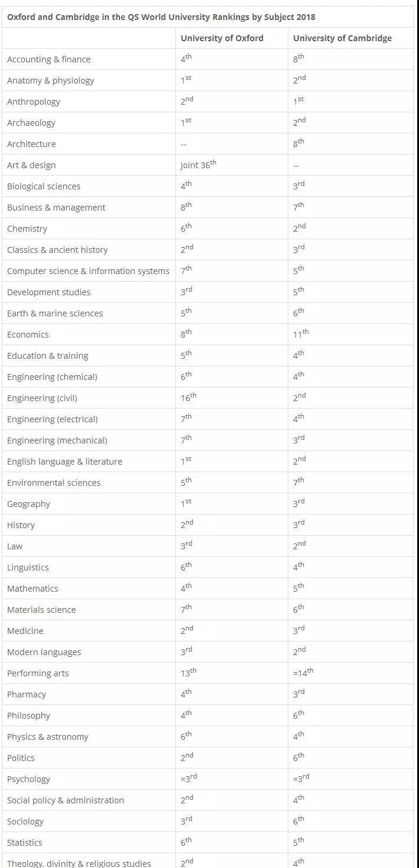
Task: Click the University of Cambridge column header
Action: pos(342,38)
